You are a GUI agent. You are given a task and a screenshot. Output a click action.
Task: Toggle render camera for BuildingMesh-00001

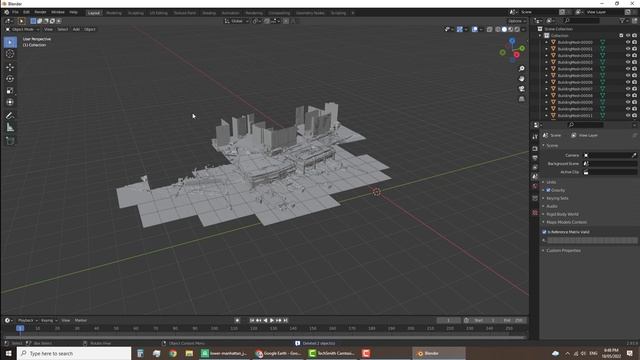[x=634, y=49]
